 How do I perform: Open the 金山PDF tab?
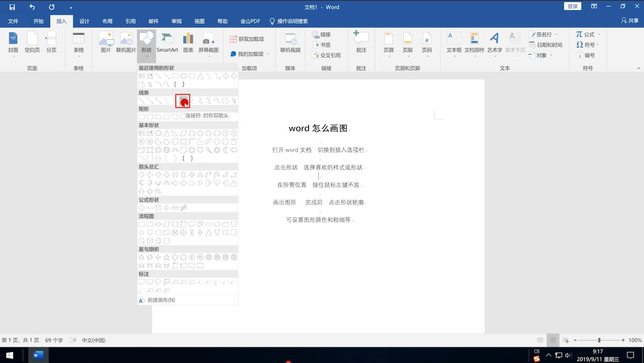click(x=250, y=21)
